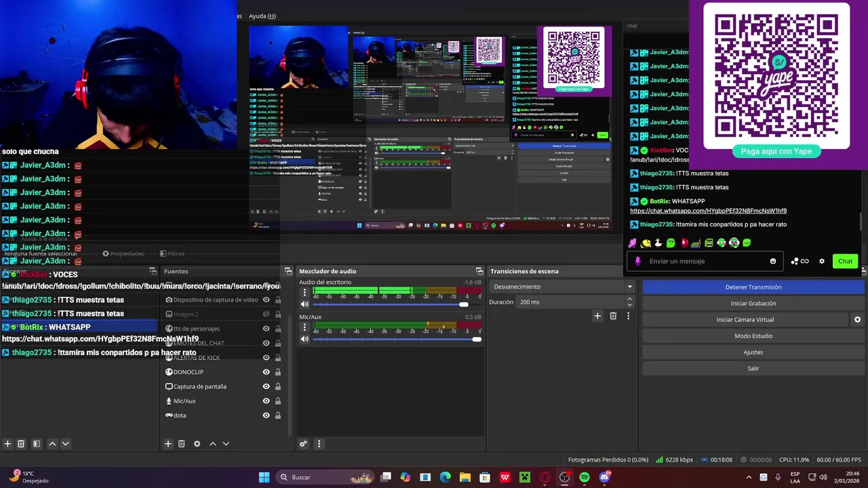Open audio mixer menu dots at panel bottom
This screenshot has width=868, height=488.
pyautogui.click(x=319, y=444)
